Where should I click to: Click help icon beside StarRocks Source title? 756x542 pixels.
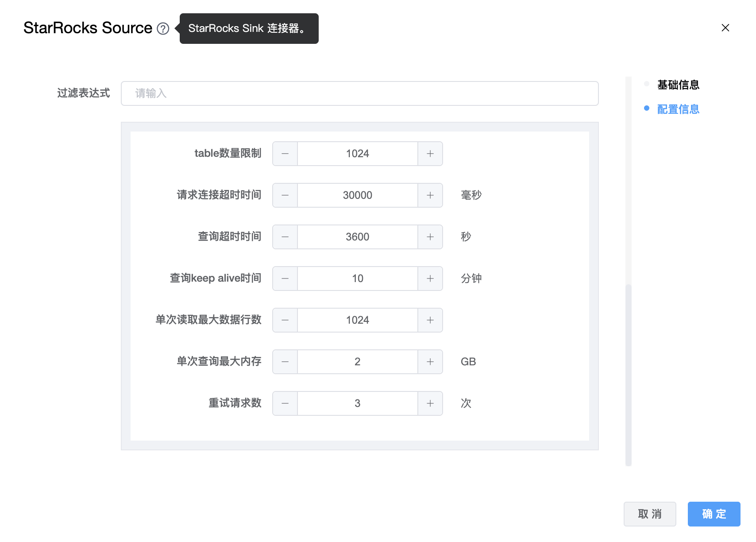(163, 29)
